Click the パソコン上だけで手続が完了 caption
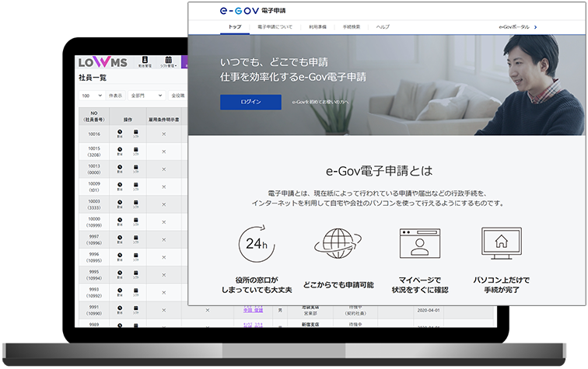This screenshot has height=369, width=588. click(x=502, y=285)
